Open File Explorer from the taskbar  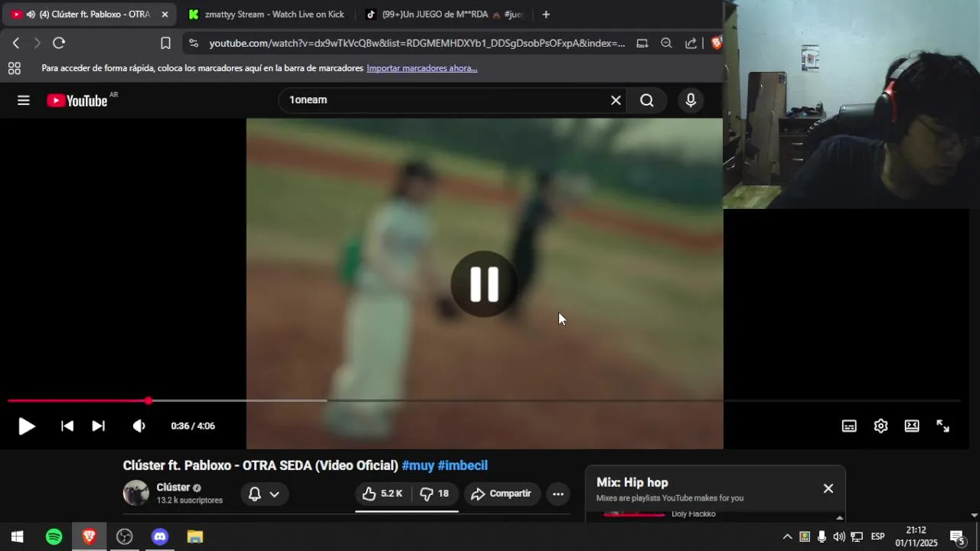point(195,536)
